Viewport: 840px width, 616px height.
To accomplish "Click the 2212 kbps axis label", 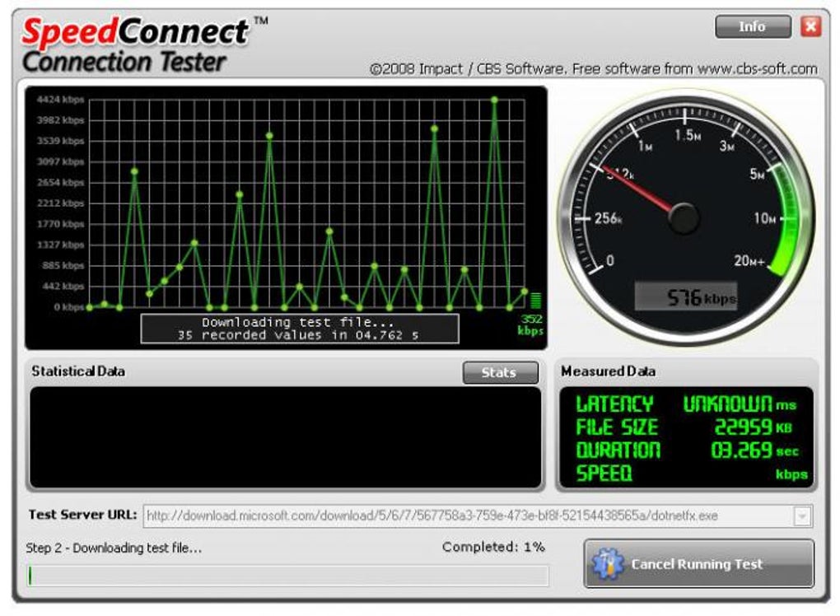I will click(61, 203).
